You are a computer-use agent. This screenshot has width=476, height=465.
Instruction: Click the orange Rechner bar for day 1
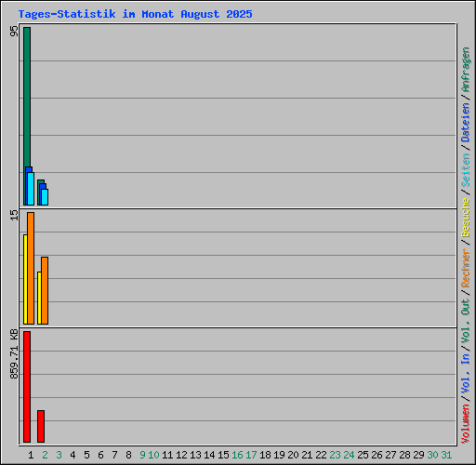pyautogui.click(x=31, y=268)
